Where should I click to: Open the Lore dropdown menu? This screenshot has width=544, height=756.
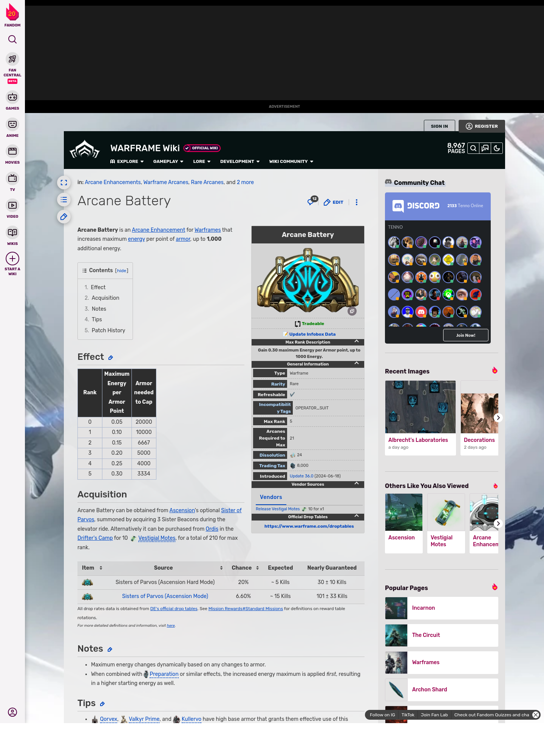click(202, 161)
